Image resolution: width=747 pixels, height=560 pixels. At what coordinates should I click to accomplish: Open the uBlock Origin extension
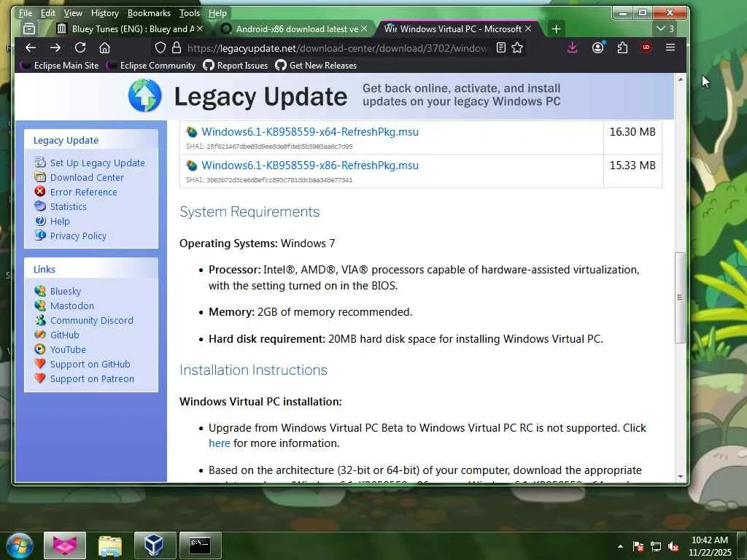[646, 47]
